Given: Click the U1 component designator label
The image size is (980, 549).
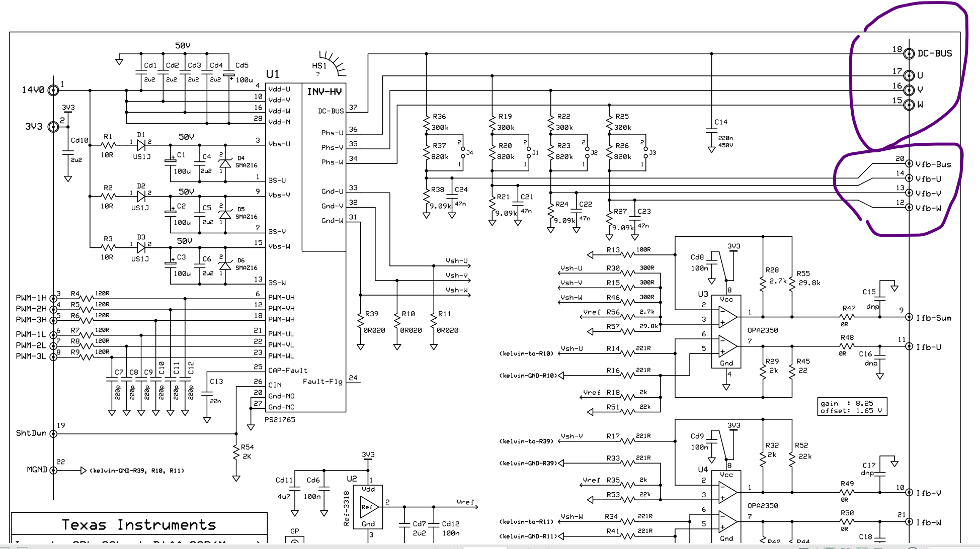Looking at the screenshot, I should (272, 74).
